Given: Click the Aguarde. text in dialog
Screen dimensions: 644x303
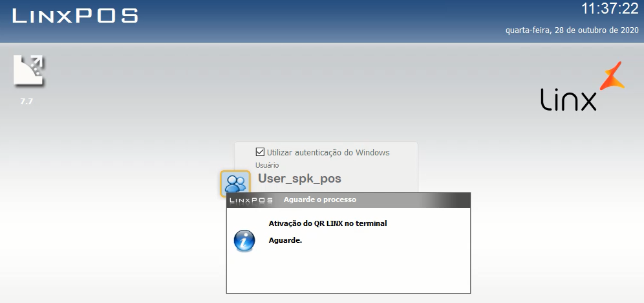Looking at the screenshot, I should (x=285, y=240).
